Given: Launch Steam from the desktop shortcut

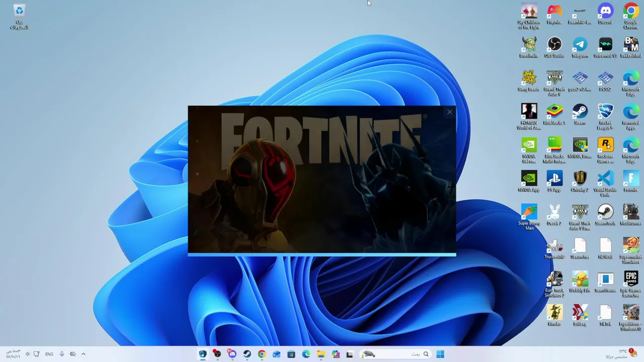Looking at the screenshot, I should (x=580, y=114).
